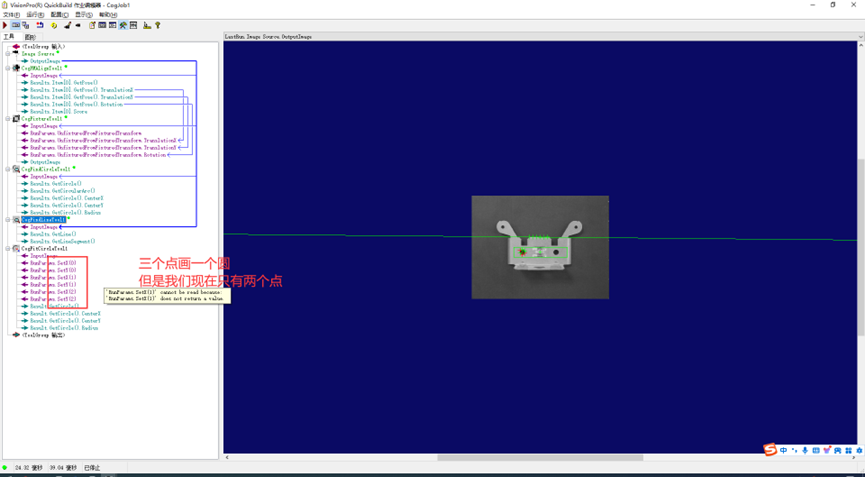Screen dimensions: 865x477
Task: Open the 配置(C) menu
Action: tap(60, 15)
